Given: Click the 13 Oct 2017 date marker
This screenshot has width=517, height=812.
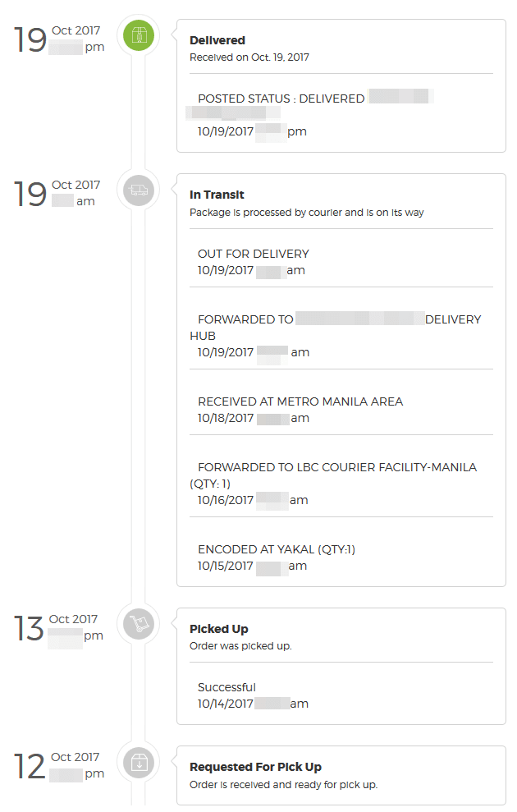Looking at the screenshot, I should pyautogui.click(x=56, y=627).
